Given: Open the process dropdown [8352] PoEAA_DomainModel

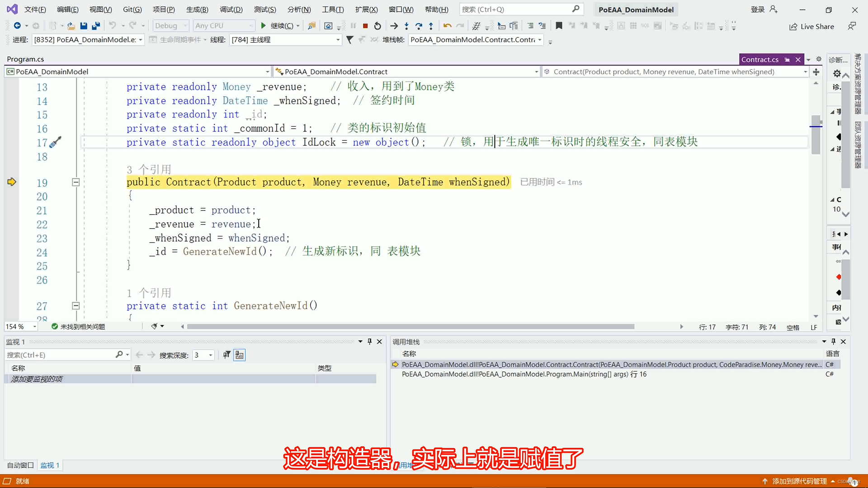Looking at the screenshot, I should tap(88, 40).
